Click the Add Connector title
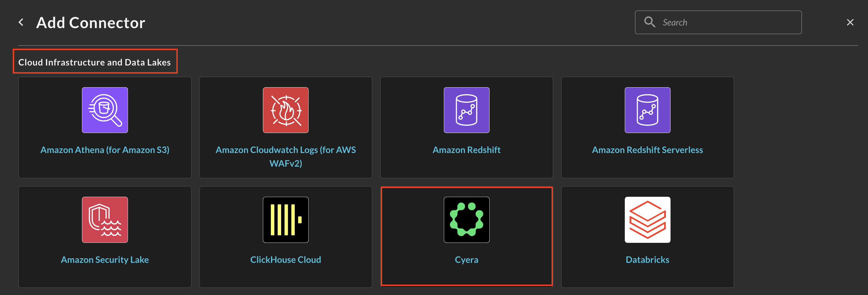 pyautogui.click(x=91, y=23)
